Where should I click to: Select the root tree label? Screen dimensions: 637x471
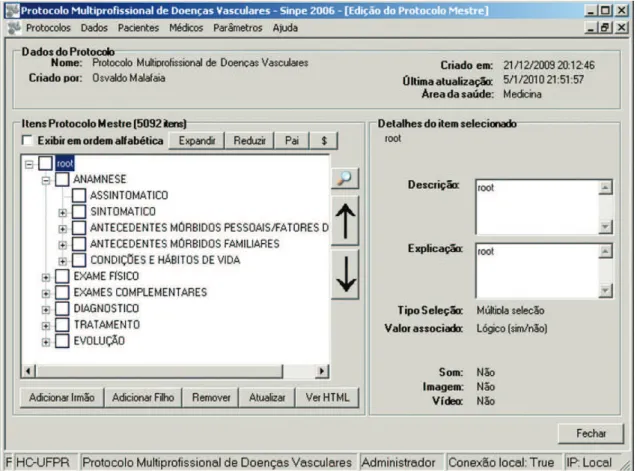pyautogui.click(x=65, y=163)
